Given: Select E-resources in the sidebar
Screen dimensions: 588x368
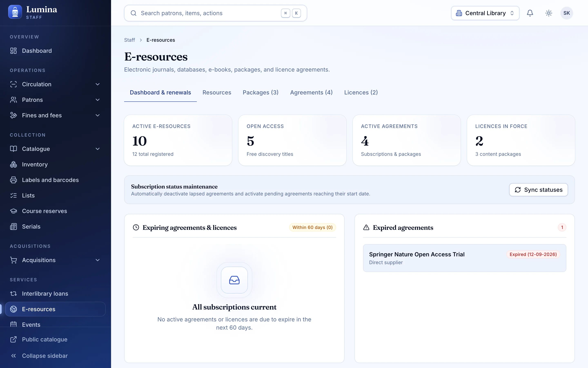Looking at the screenshot, I should pos(55,309).
